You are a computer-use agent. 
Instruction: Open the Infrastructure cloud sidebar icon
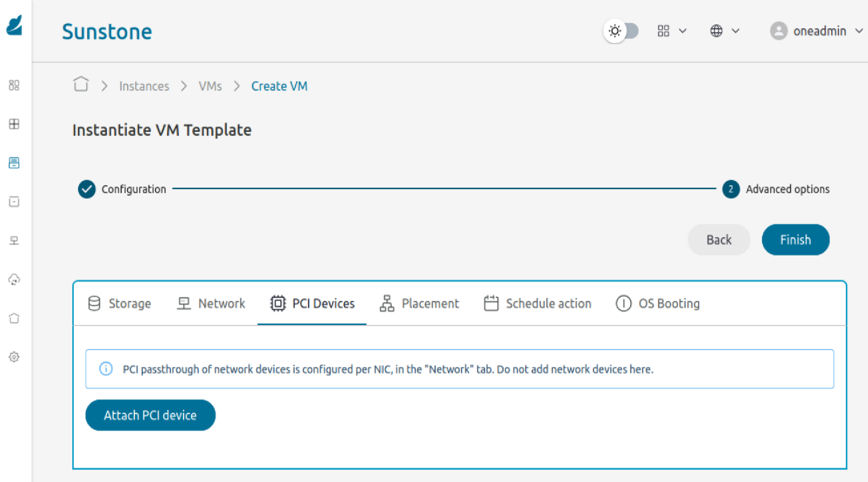pos(14,279)
